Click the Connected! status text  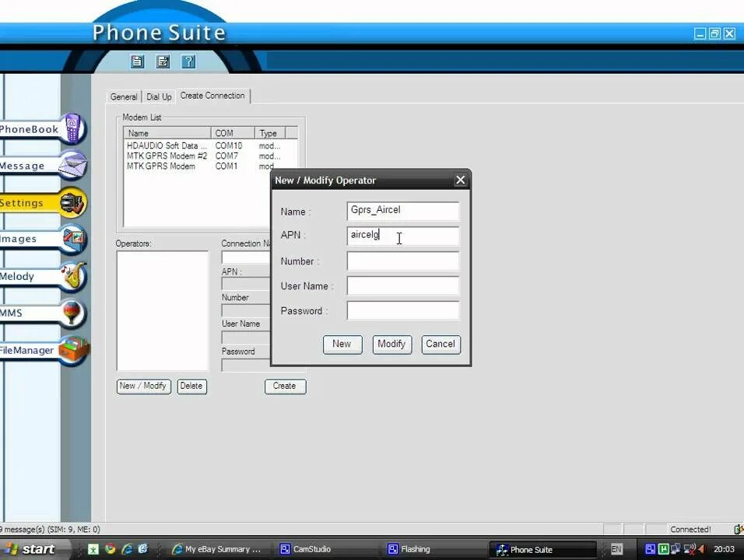690,529
